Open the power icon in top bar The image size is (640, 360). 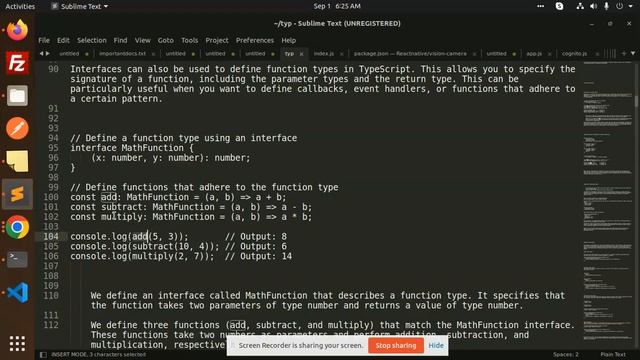(620, 6)
